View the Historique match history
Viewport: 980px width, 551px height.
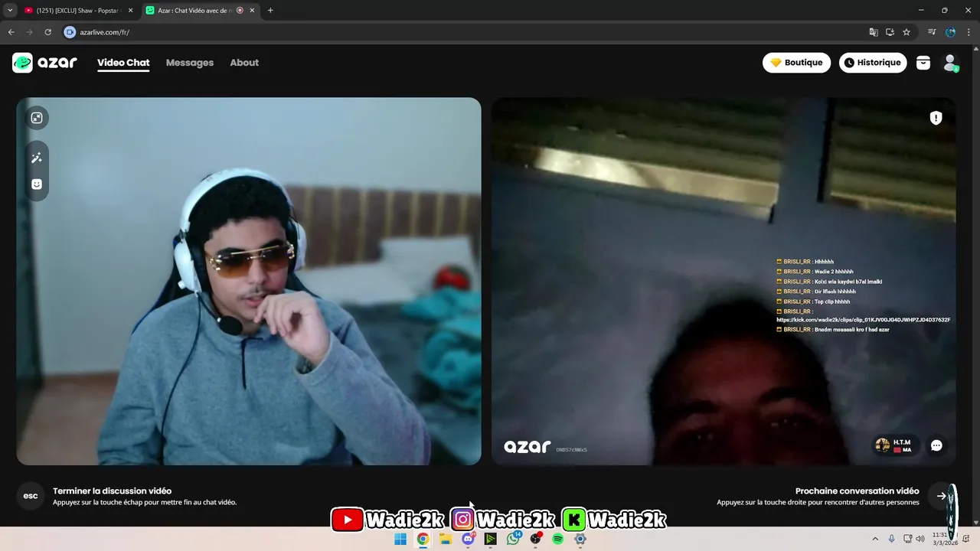pyautogui.click(x=873, y=63)
